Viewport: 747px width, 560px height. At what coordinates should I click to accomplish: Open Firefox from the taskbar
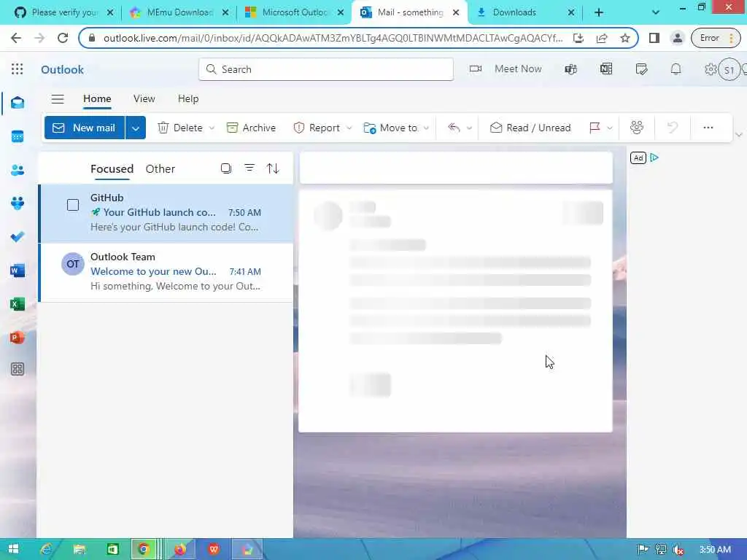tap(180, 550)
